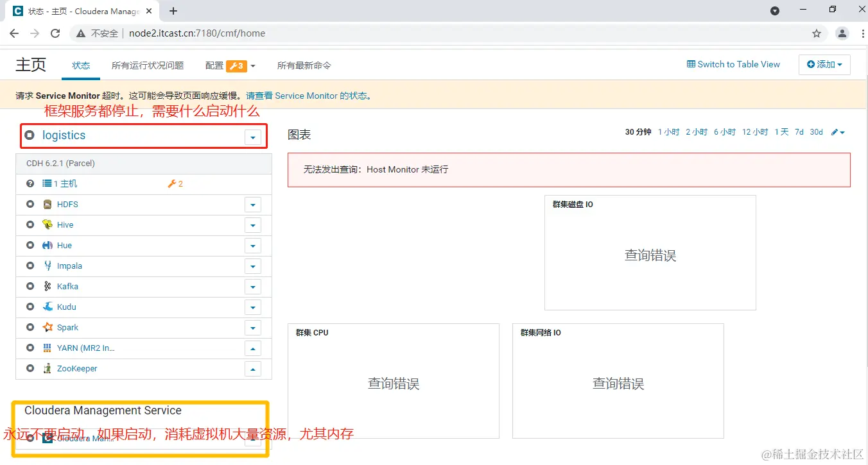
Task: Open the Kudu service link
Action: pos(67,307)
